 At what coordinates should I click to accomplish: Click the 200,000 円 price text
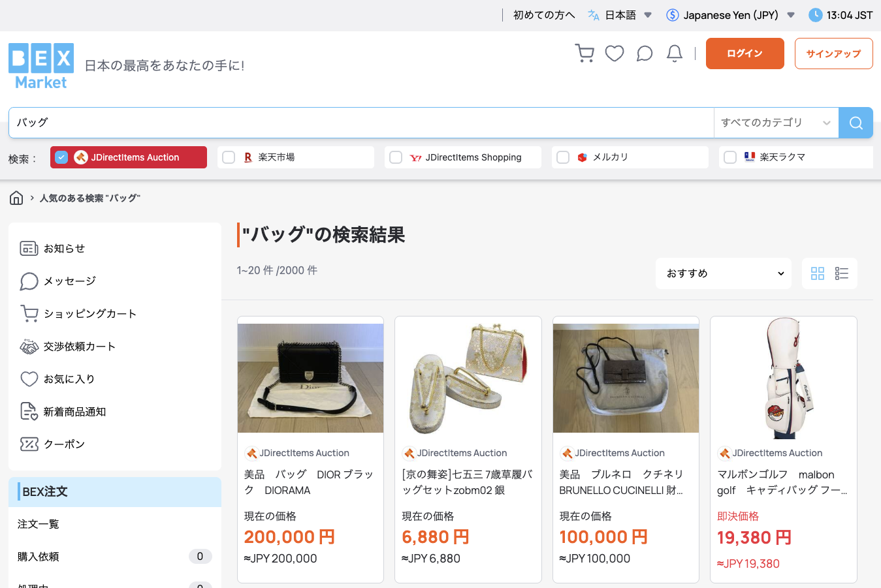[x=289, y=537]
